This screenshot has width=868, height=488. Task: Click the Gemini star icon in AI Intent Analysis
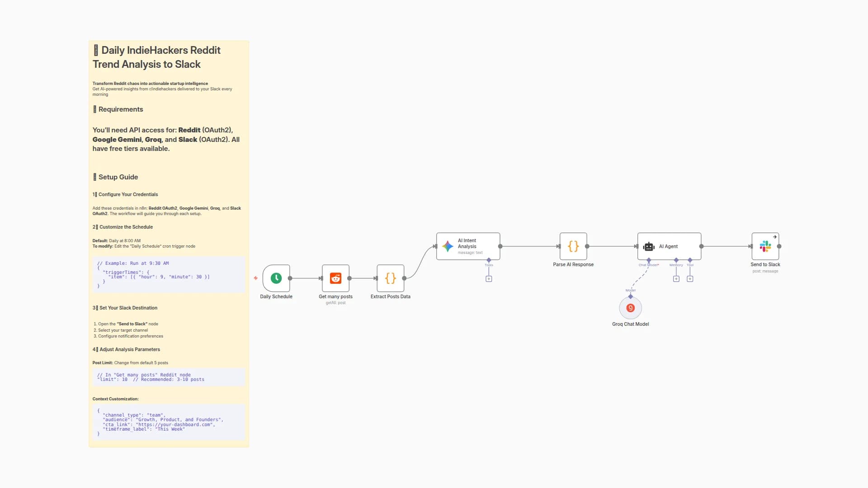click(448, 246)
